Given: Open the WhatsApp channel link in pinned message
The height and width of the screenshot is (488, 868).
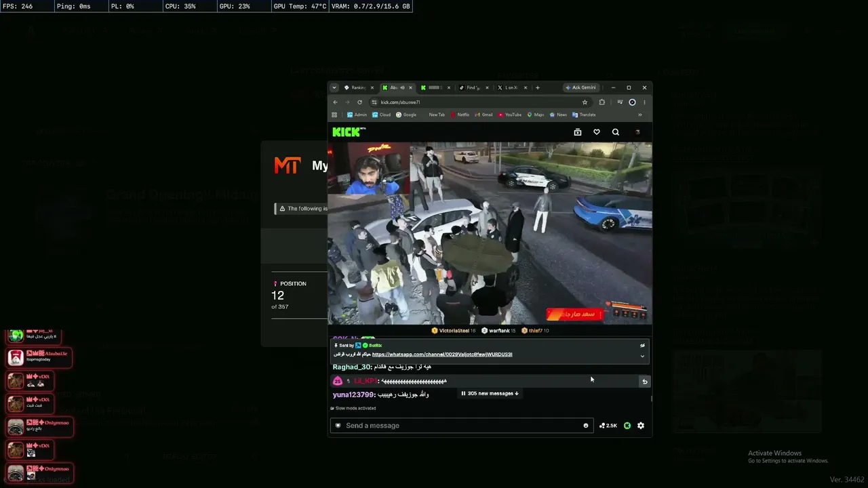Looking at the screenshot, I should [442, 354].
